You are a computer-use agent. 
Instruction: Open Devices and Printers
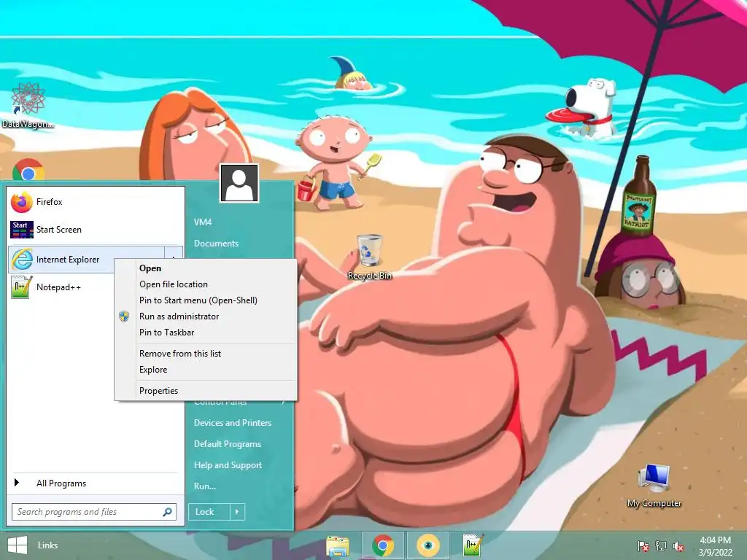[233, 423]
